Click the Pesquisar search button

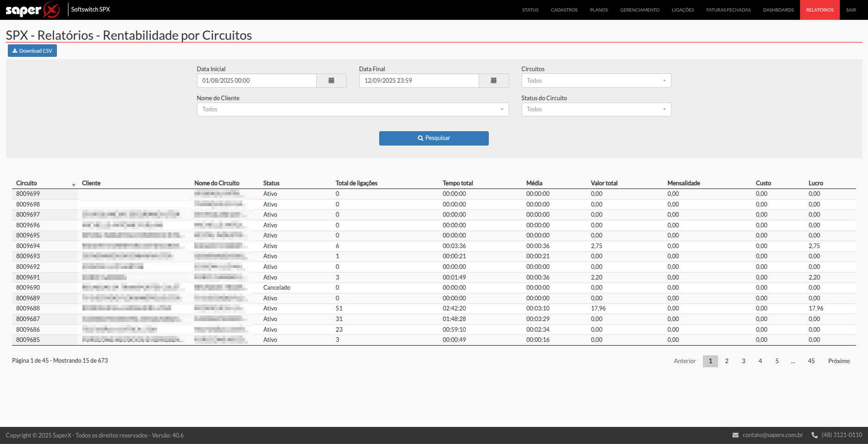pos(434,138)
